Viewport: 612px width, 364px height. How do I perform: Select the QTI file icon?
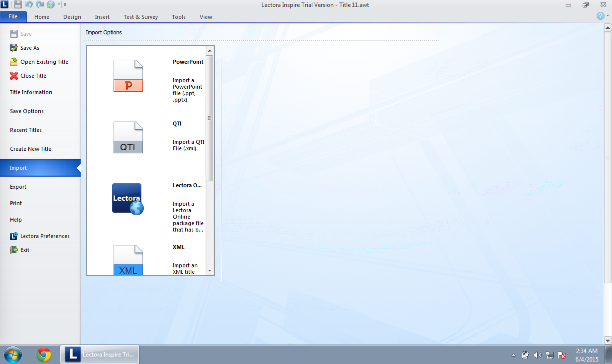point(128,137)
